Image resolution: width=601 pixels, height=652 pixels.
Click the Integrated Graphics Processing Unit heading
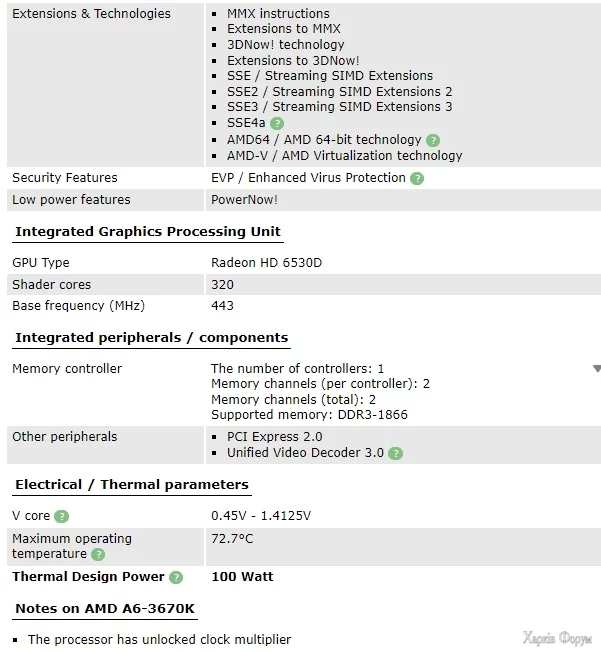148,232
